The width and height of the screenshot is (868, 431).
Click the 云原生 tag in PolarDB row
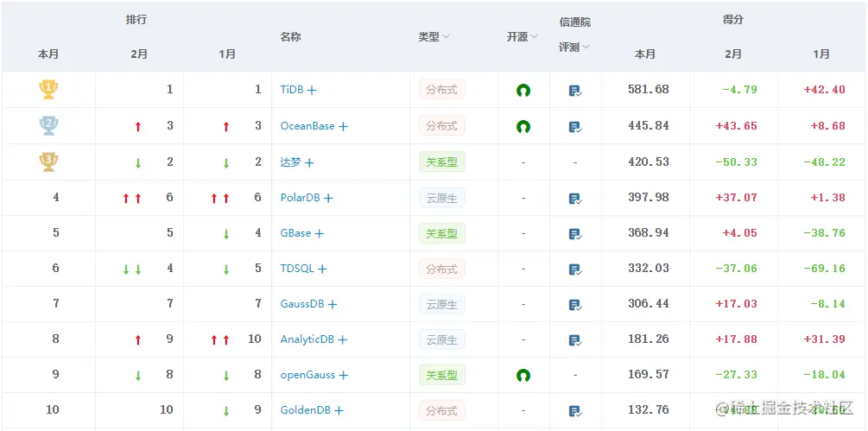point(441,198)
